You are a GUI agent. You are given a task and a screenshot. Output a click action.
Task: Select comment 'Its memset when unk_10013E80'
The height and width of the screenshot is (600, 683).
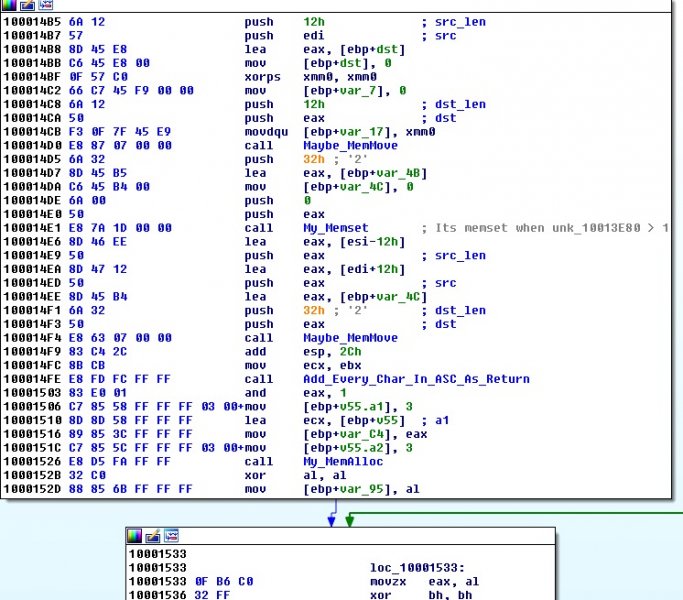click(x=537, y=228)
